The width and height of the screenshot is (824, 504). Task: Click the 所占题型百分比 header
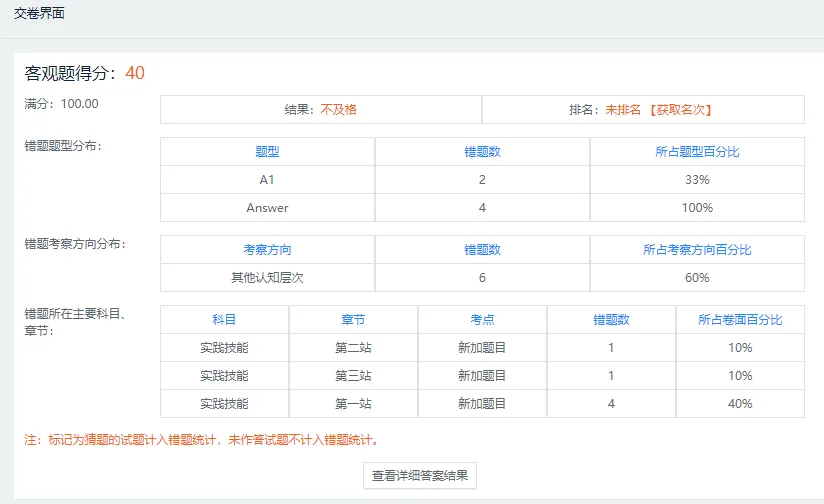pyautogui.click(x=697, y=152)
